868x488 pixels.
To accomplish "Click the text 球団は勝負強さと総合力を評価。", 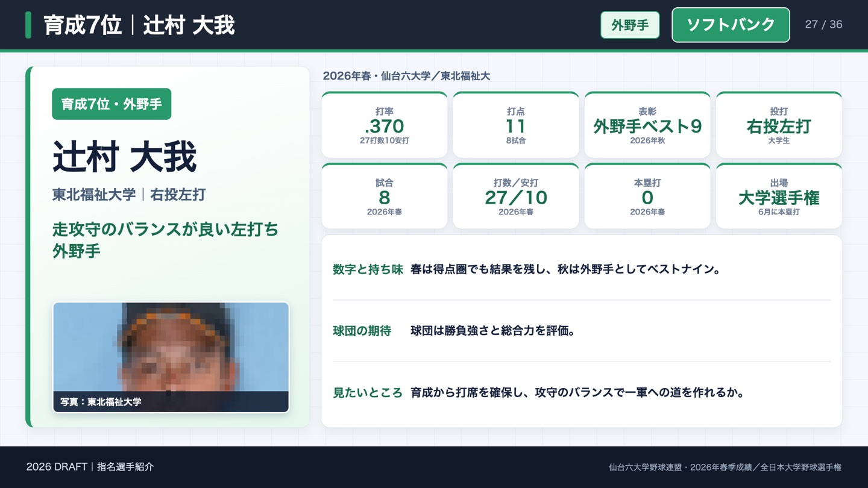I will click(x=492, y=331).
